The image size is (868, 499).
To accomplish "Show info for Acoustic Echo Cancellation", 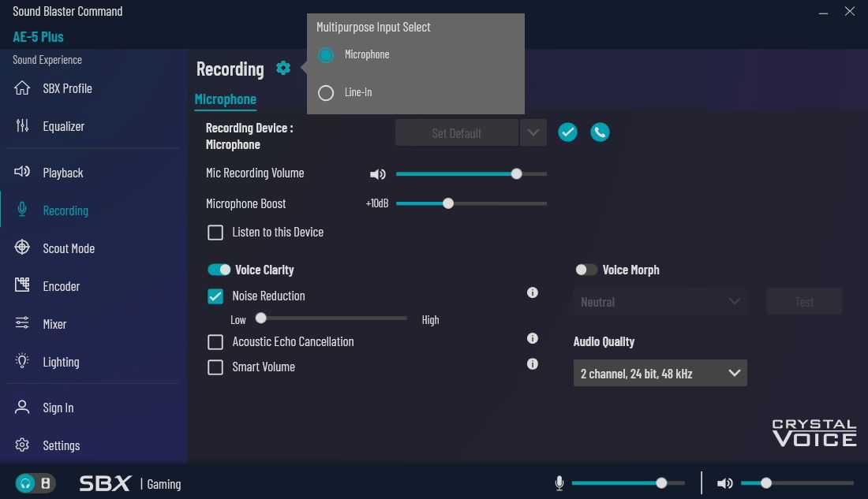I will point(533,338).
